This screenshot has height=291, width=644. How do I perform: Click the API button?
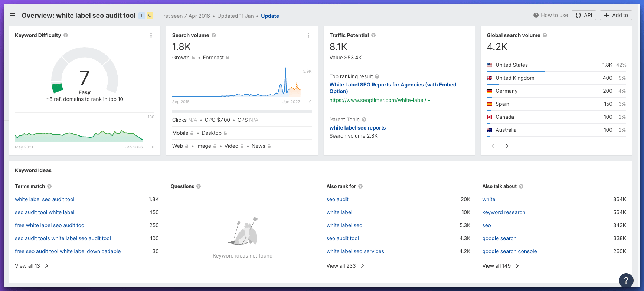[x=584, y=15]
